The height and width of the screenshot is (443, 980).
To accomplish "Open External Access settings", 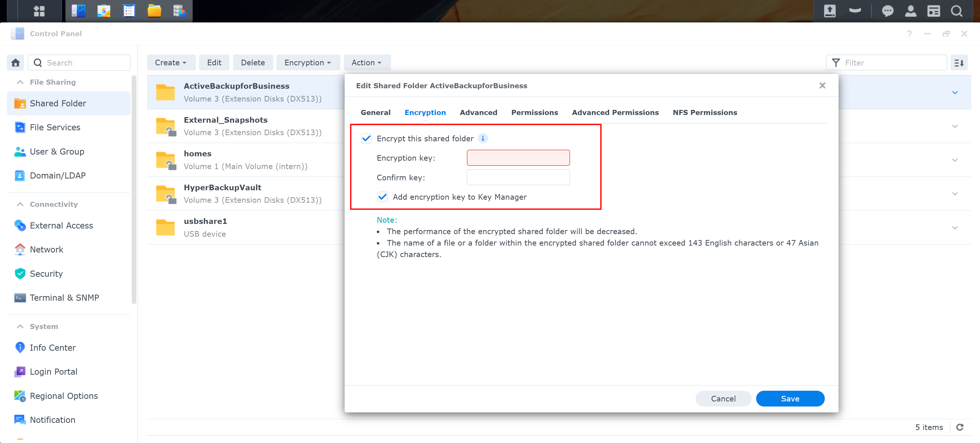I will click(68, 226).
